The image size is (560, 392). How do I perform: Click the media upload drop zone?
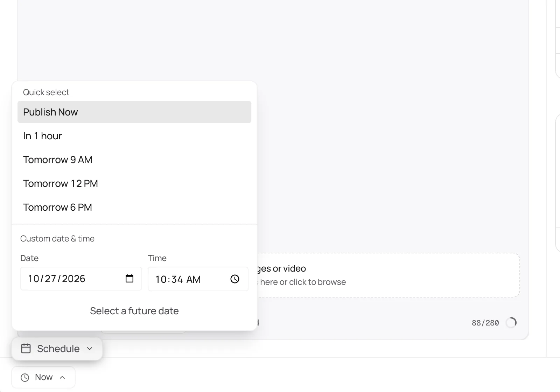pyautogui.click(x=388, y=275)
